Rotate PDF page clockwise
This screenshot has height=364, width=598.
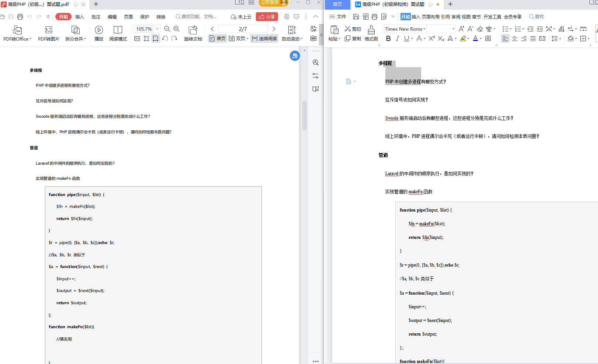174,38
